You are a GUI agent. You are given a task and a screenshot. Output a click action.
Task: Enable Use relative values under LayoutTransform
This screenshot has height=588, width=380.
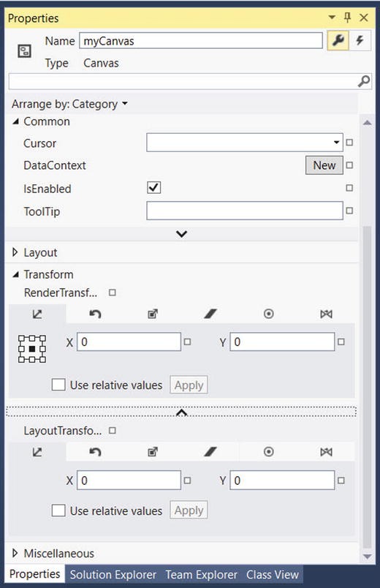click(58, 510)
